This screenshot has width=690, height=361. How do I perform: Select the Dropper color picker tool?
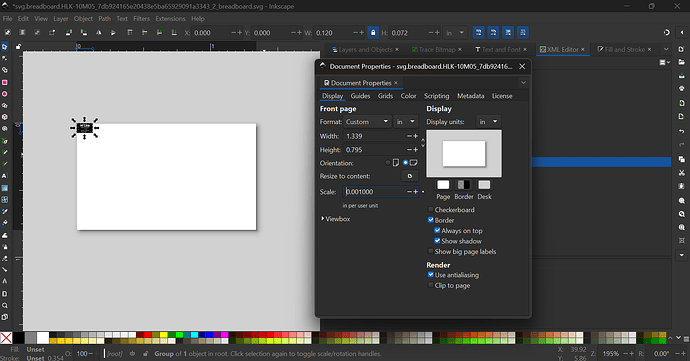point(5,211)
